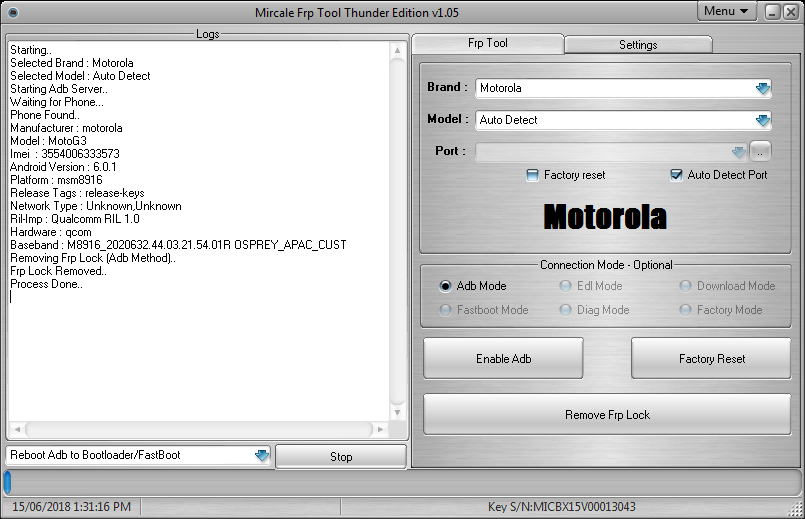Uncheck the Auto Detect Port checkbox
This screenshot has width=805, height=519.
click(676, 175)
